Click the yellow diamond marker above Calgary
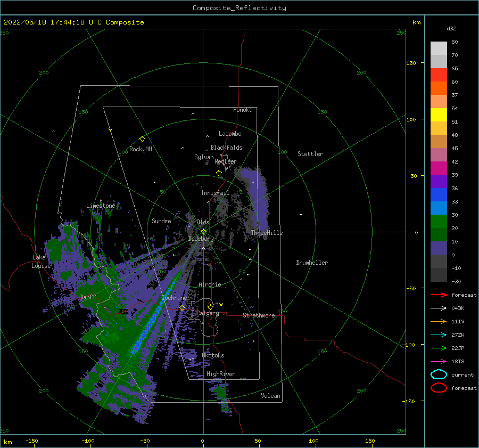Viewport: 479px width, 448px height. [x=210, y=307]
